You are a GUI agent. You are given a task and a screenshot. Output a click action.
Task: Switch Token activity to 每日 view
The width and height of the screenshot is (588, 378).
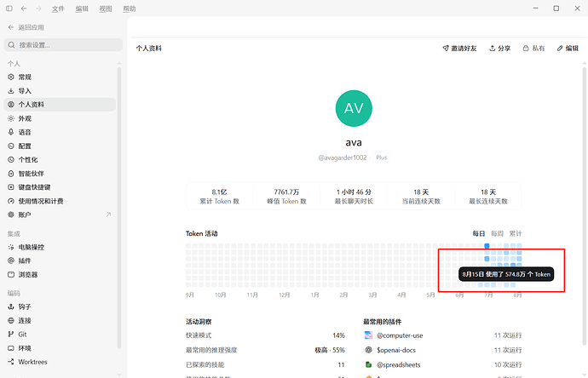479,234
